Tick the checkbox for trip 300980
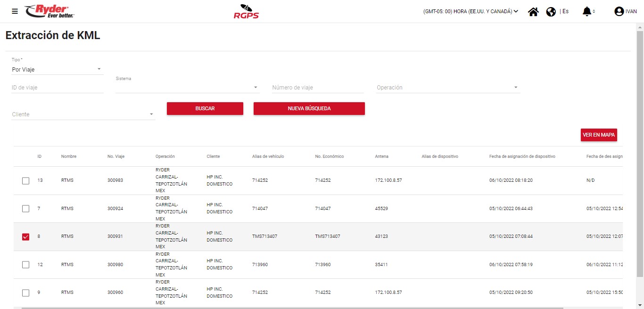This screenshot has width=644, height=309. 26,265
